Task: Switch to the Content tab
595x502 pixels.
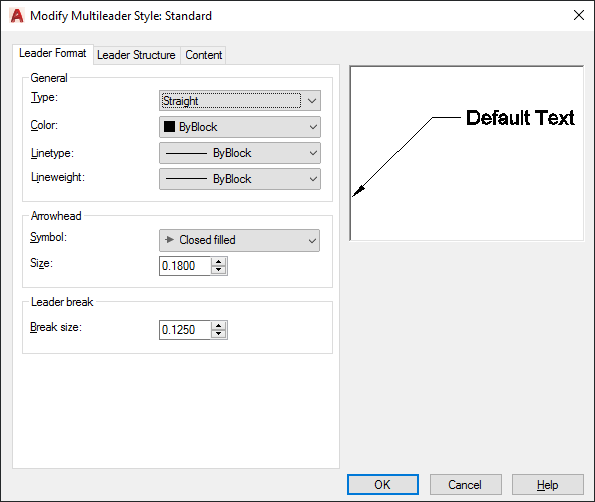Action: point(203,55)
